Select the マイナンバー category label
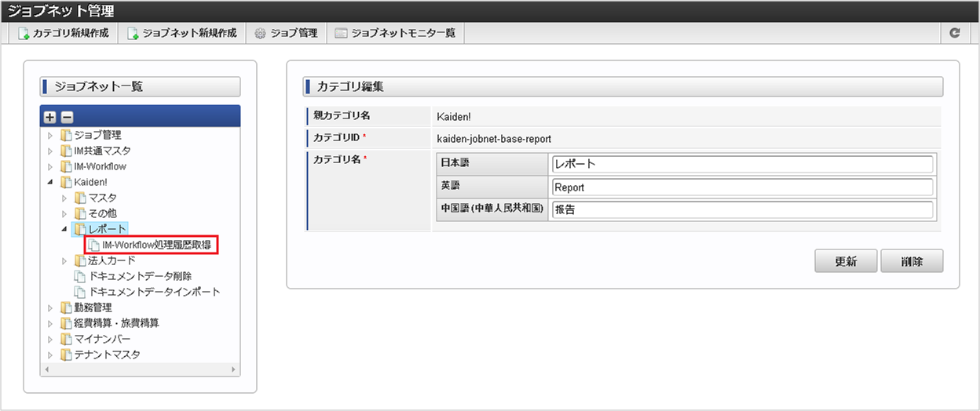 coord(103,339)
